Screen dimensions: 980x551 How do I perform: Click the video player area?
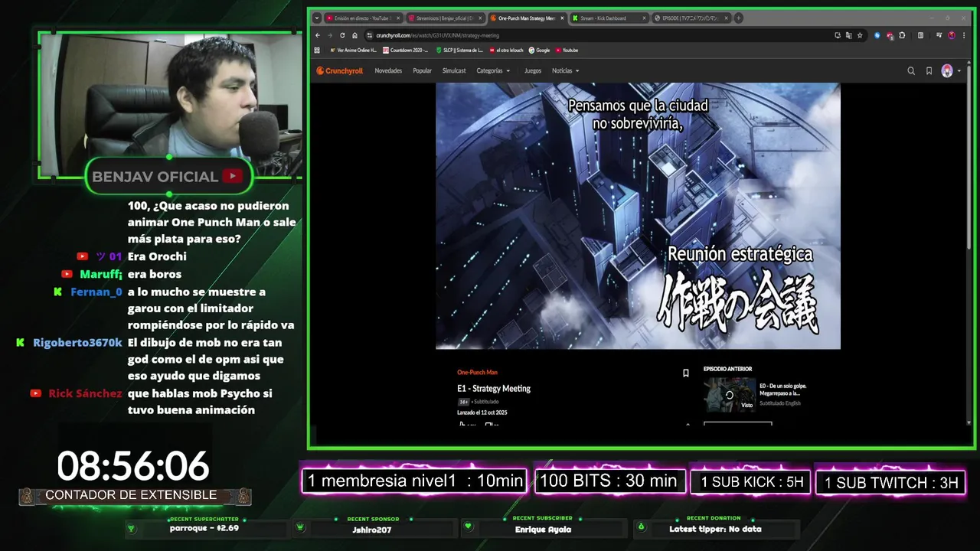point(638,216)
